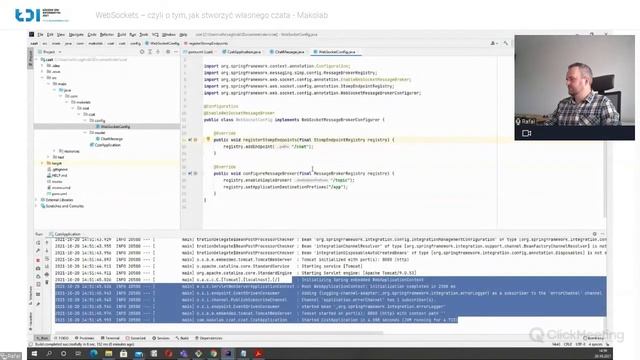Open Chrome from the taskbar
Screen dimensions: 640x360
213,354
